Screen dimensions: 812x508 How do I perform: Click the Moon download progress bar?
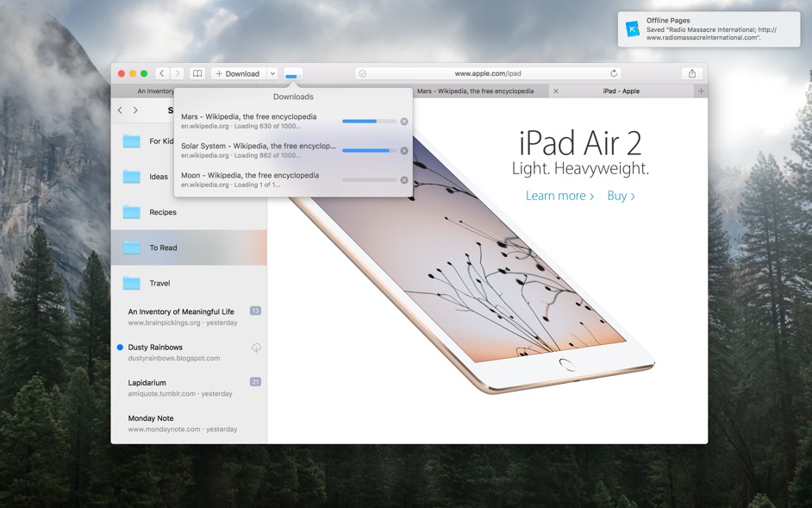[369, 180]
